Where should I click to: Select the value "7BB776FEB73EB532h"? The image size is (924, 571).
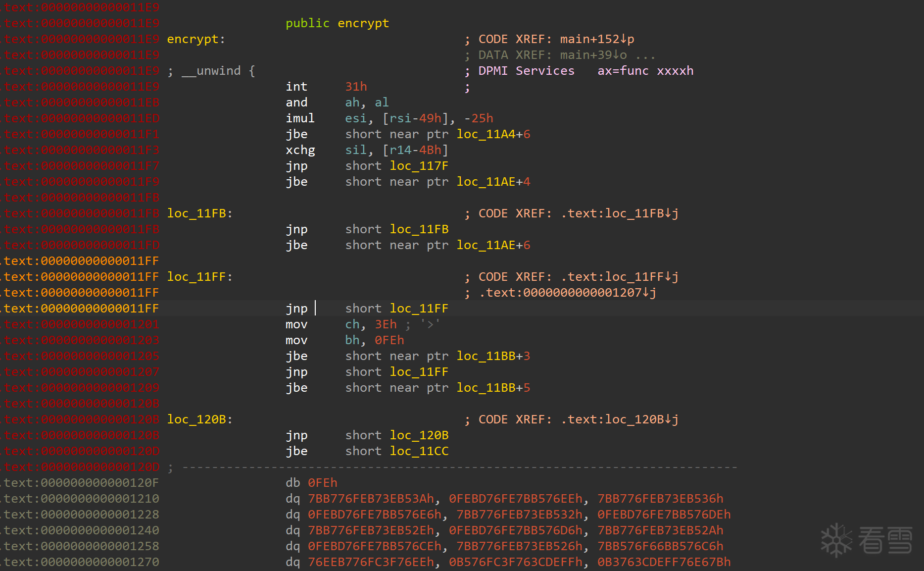click(519, 515)
